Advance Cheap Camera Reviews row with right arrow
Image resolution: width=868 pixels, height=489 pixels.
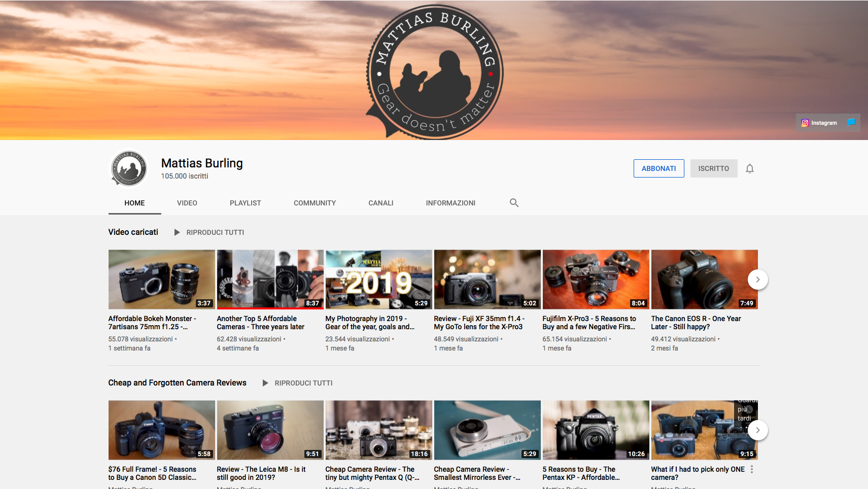click(x=758, y=430)
